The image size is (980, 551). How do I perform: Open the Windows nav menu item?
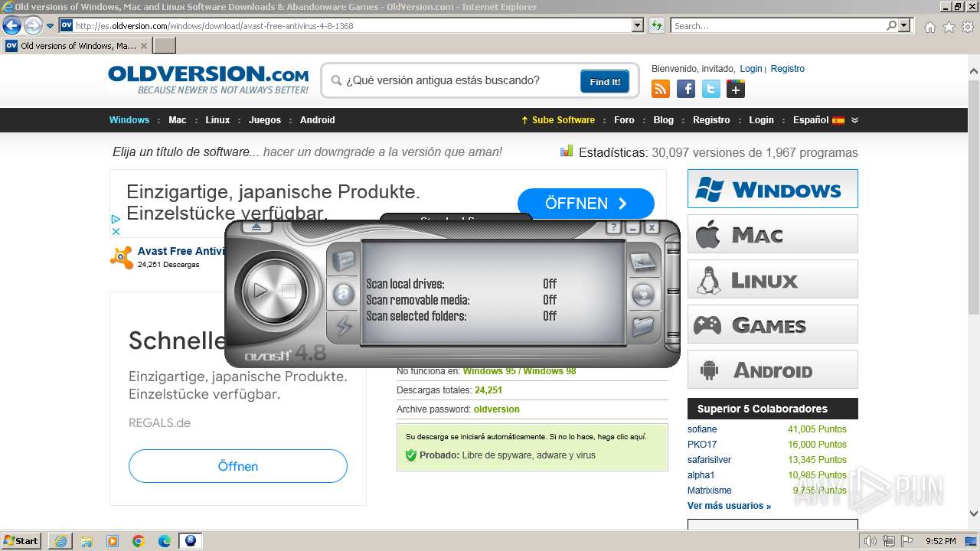pyautogui.click(x=129, y=120)
